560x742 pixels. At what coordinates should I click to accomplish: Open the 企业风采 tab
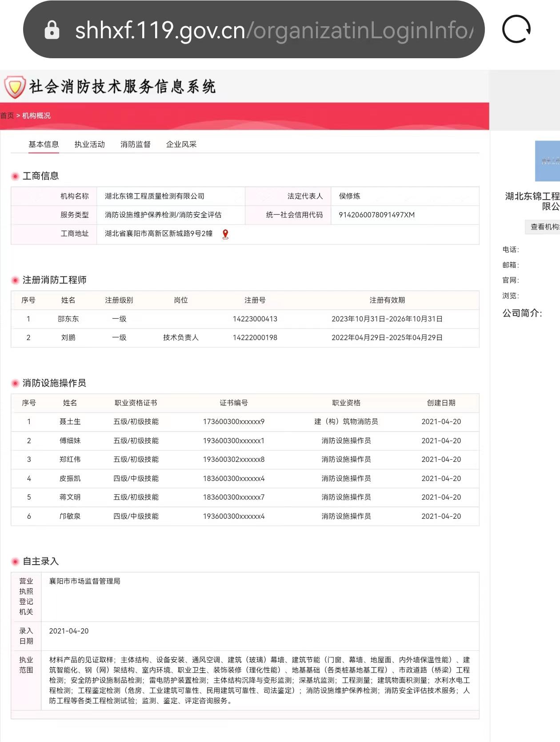click(x=181, y=144)
